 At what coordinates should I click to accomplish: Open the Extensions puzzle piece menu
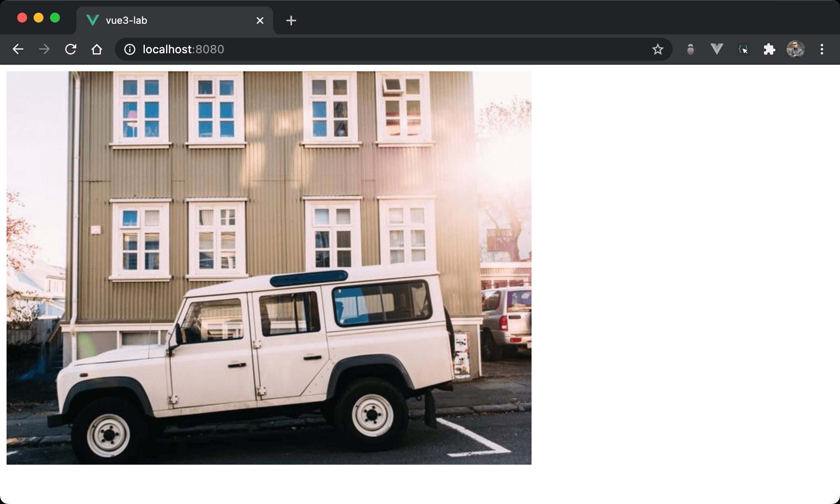[769, 50]
